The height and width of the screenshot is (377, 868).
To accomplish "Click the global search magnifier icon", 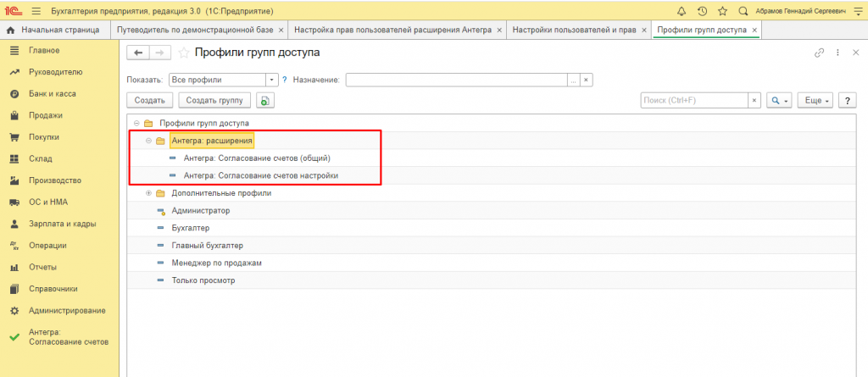I will pyautogui.click(x=743, y=11).
